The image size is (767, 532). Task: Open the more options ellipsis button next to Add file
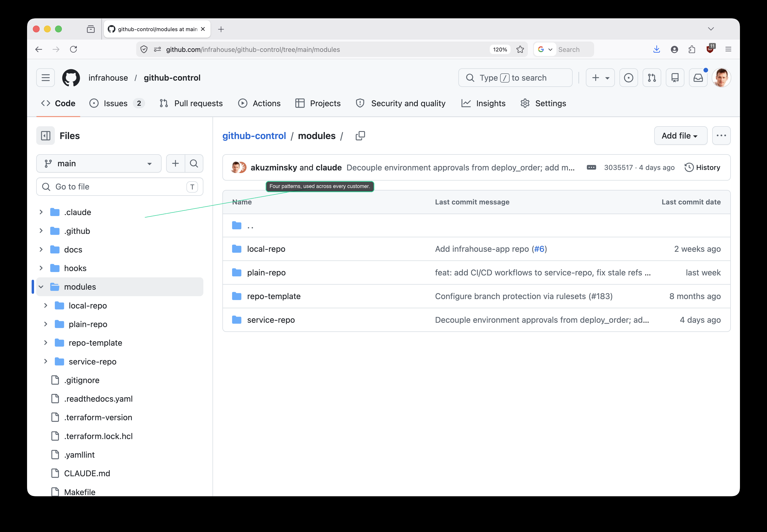(721, 136)
